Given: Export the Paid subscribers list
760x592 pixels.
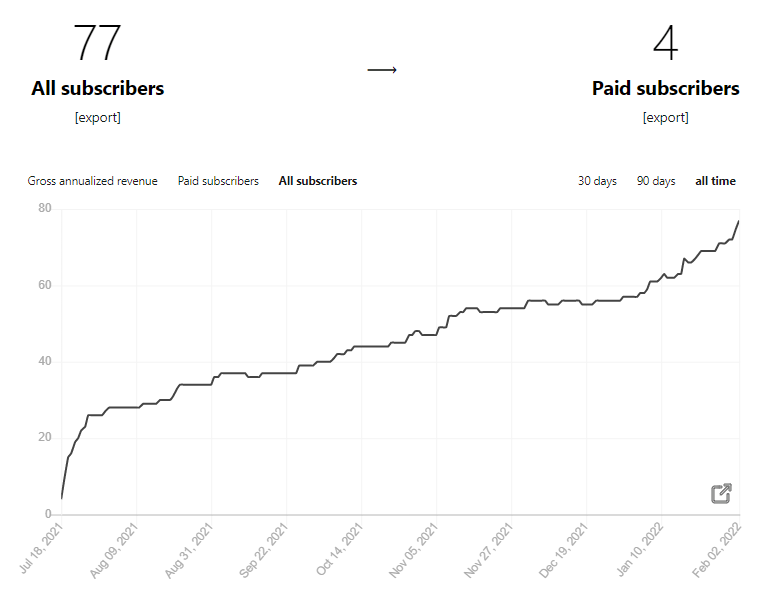Looking at the screenshot, I should tap(666, 117).
